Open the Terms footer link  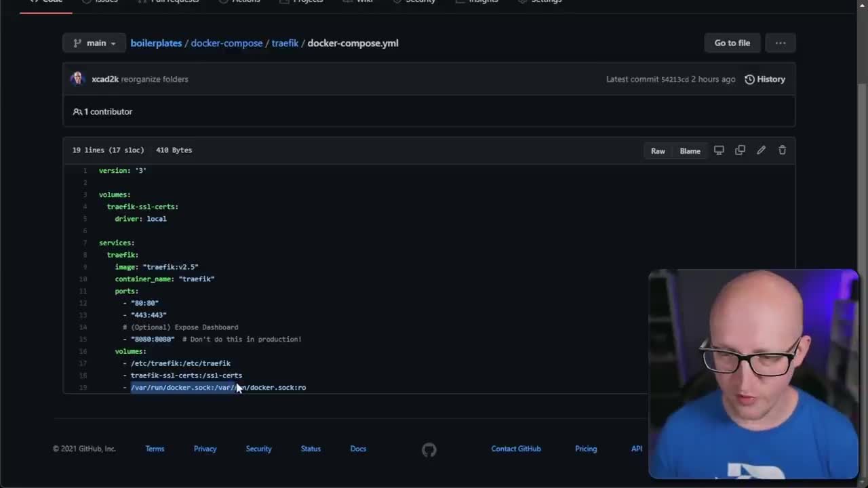click(155, 449)
